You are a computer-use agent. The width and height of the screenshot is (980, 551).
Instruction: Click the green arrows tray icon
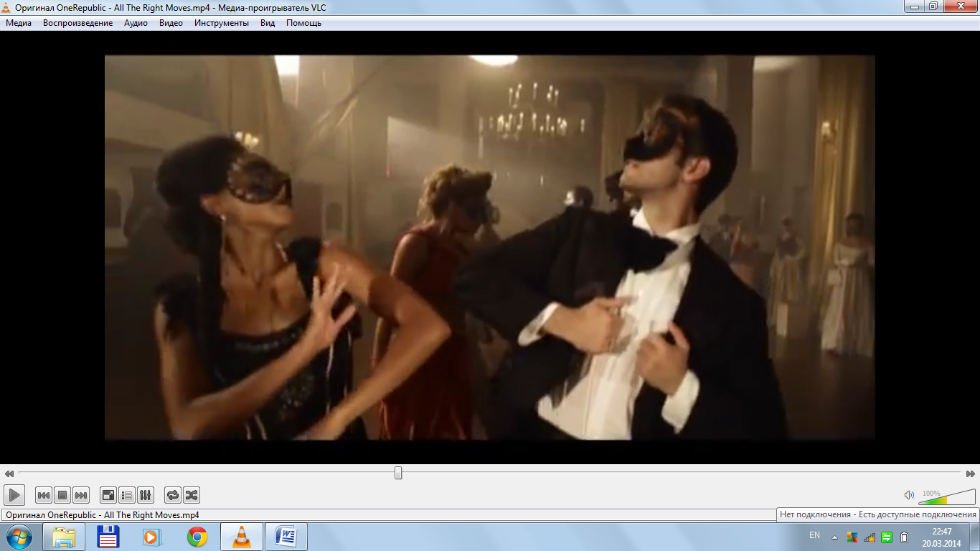point(887,537)
